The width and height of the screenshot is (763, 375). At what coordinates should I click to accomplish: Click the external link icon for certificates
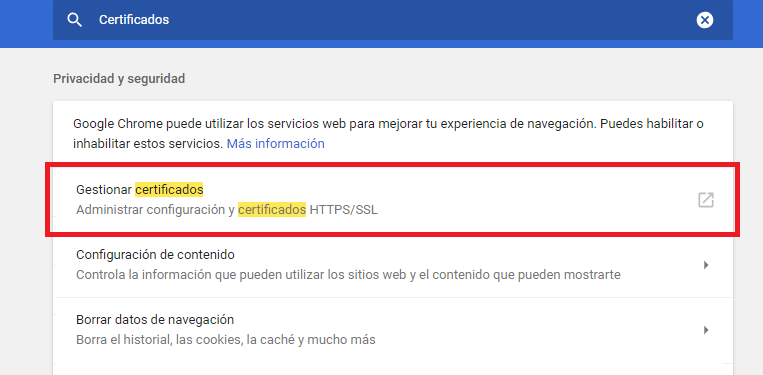706,200
